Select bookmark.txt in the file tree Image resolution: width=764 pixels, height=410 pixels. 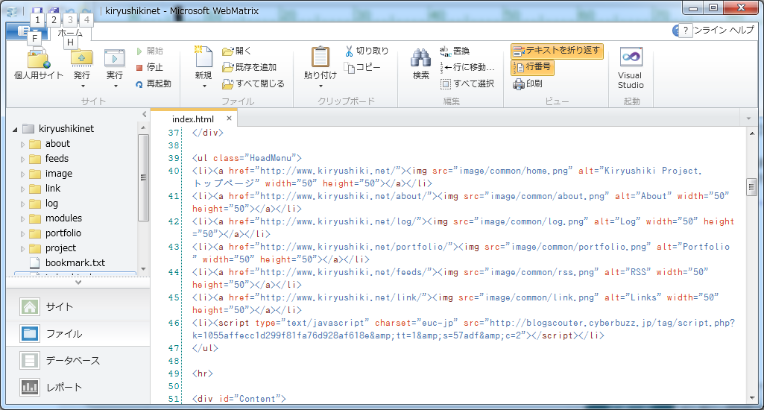tap(75, 262)
